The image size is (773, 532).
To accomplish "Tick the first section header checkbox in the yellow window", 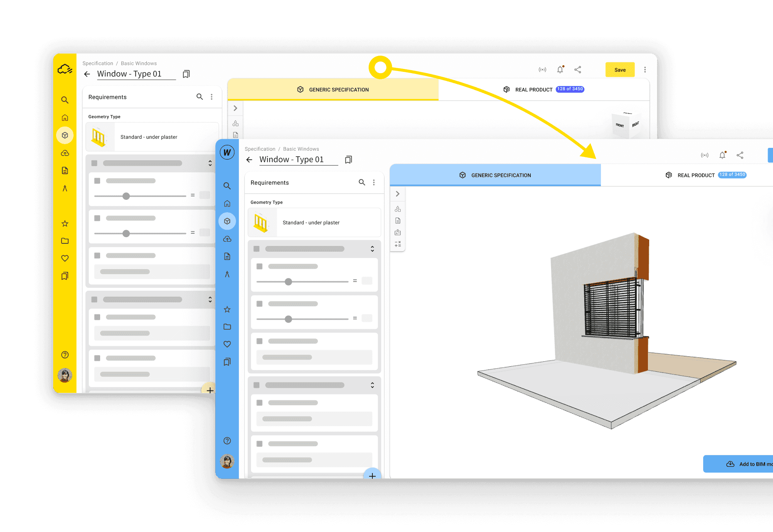I will (x=94, y=163).
